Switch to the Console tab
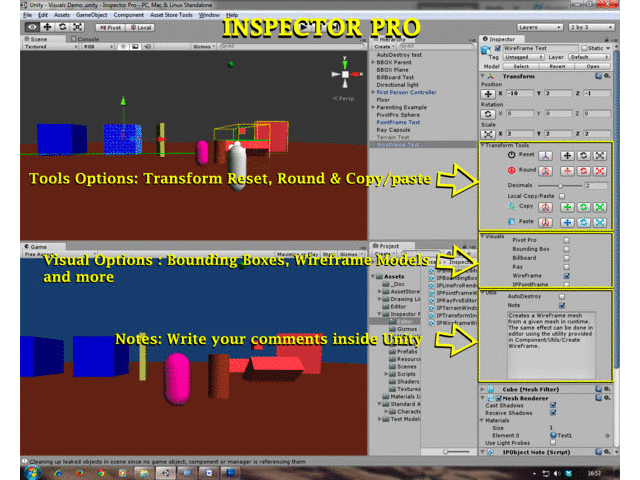Screen dimensions: 640x480 click(85, 39)
